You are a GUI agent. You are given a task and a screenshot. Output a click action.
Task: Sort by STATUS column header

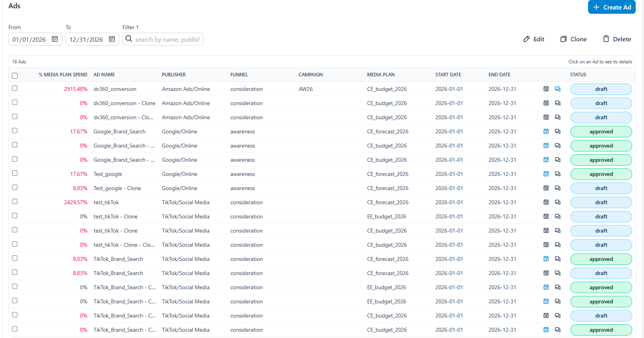[x=578, y=75]
